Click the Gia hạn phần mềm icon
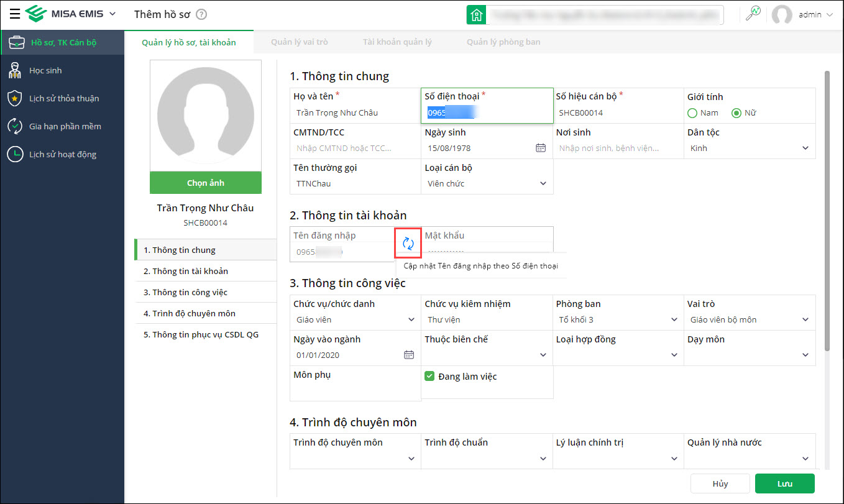The width and height of the screenshot is (844, 504). (15, 126)
